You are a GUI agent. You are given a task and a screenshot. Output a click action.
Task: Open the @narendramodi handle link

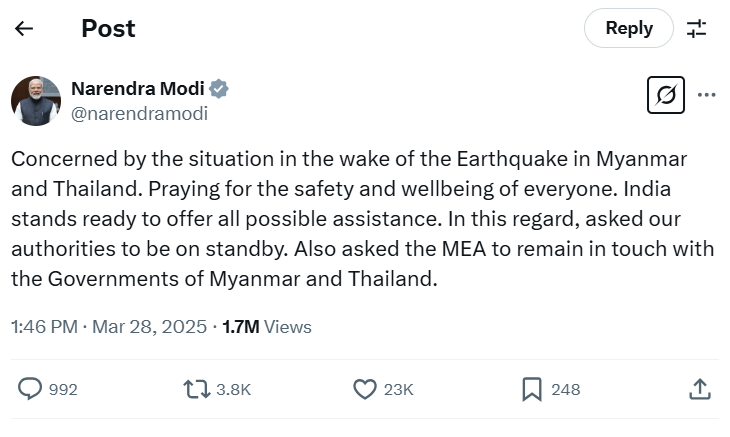point(139,114)
